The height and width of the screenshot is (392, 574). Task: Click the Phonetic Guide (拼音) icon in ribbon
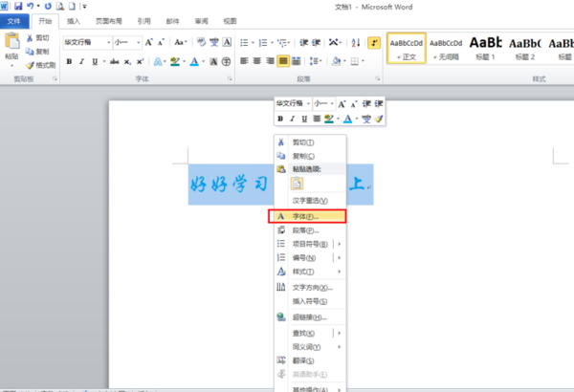[x=214, y=42]
